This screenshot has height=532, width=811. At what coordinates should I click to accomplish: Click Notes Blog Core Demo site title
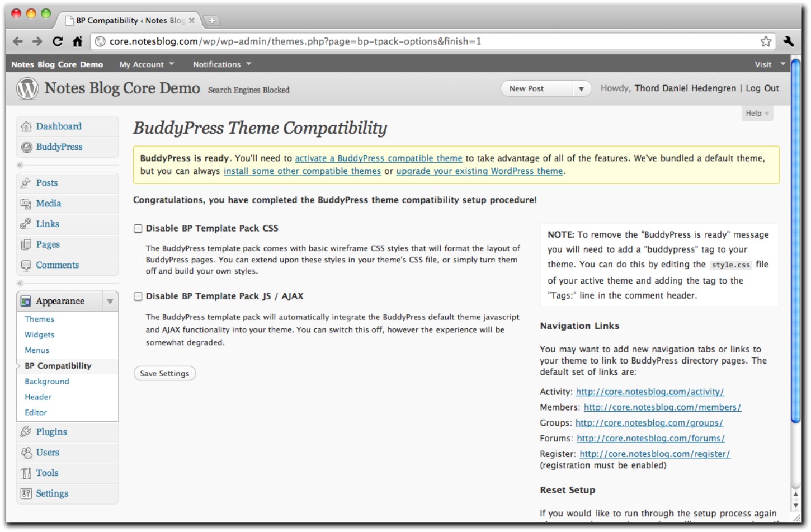coord(122,88)
